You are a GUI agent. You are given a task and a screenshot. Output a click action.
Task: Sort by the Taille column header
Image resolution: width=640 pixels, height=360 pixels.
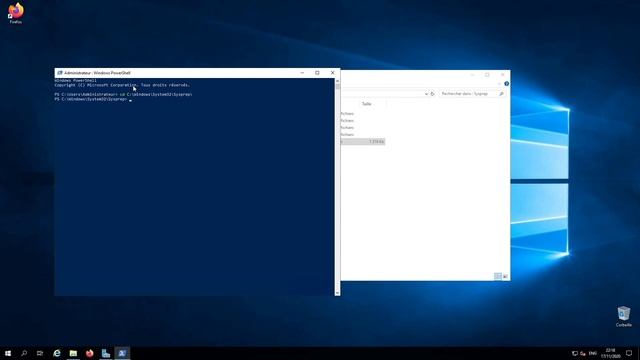coord(366,104)
